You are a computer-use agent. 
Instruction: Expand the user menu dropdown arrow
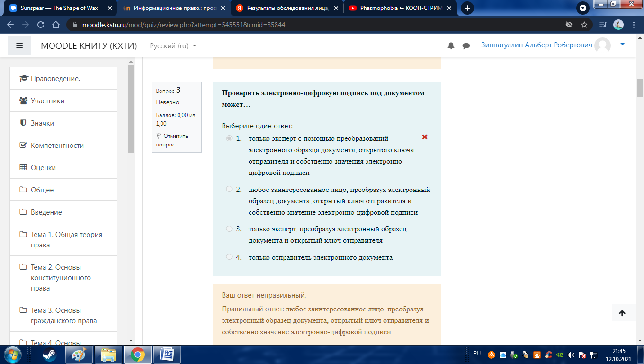(x=622, y=44)
